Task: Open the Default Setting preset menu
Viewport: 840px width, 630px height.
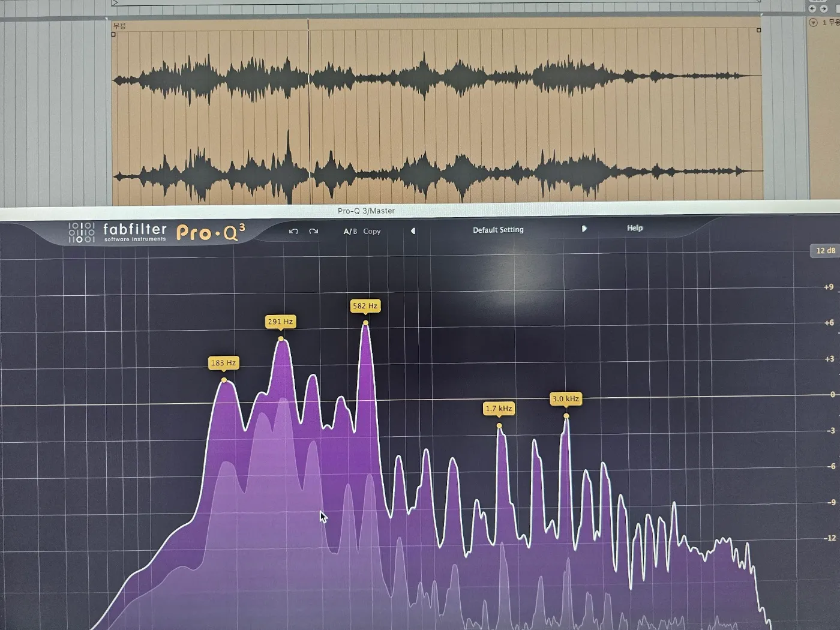Action: point(498,230)
